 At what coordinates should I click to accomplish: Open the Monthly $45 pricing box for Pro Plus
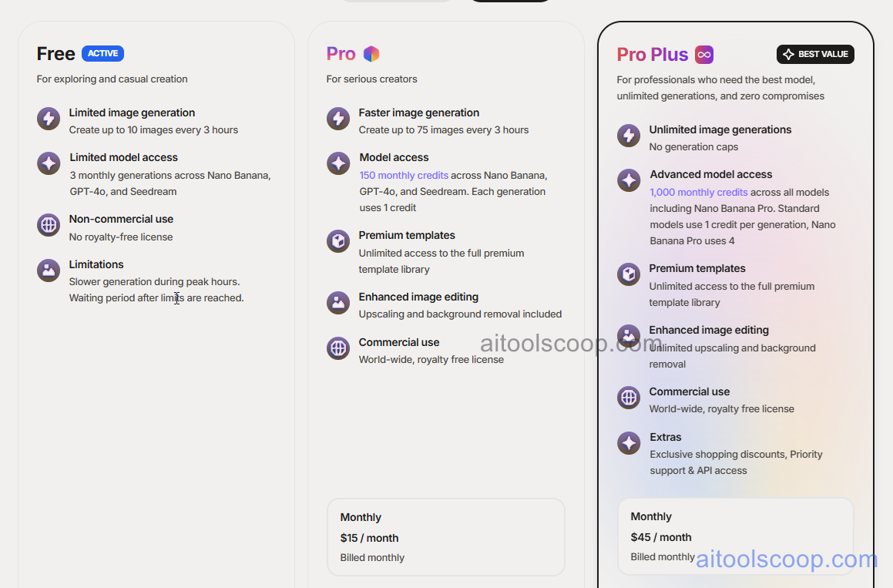tap(735, 536)
